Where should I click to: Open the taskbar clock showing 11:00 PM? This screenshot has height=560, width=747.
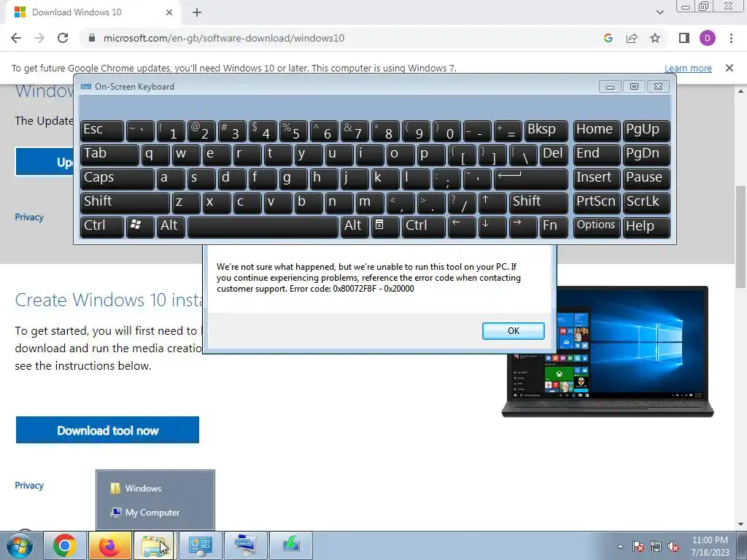[710, 546]
